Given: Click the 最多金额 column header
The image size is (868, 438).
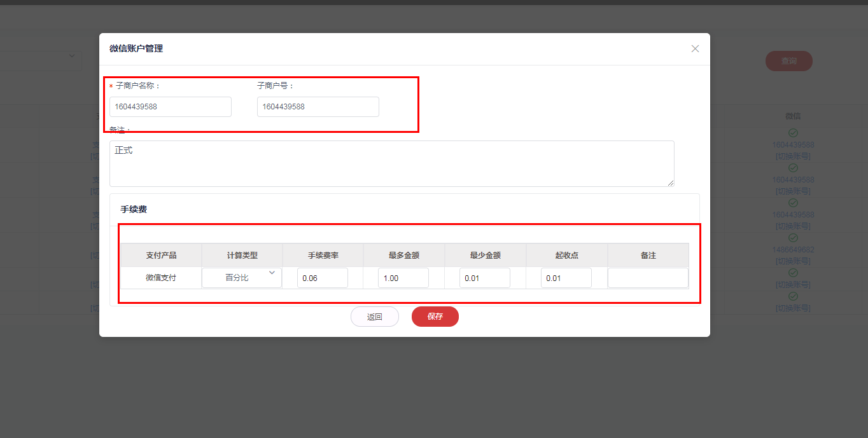Looking at the screenshot, I should click(404, 255).
